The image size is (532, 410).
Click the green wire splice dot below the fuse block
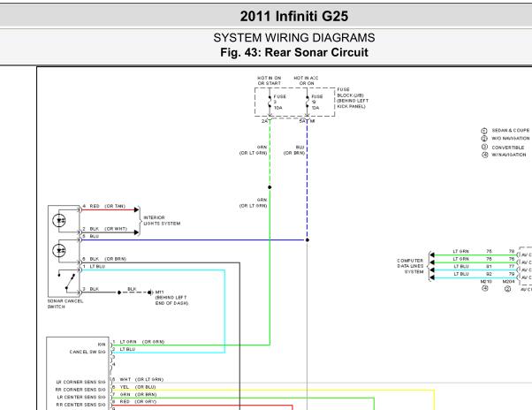coord(270,187)
